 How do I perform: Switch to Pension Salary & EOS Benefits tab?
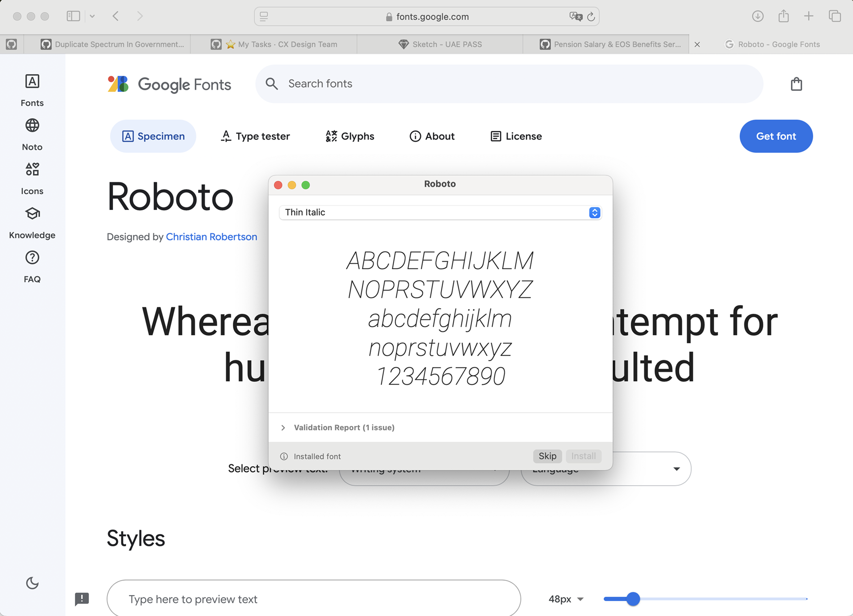(x=606, y=44)
